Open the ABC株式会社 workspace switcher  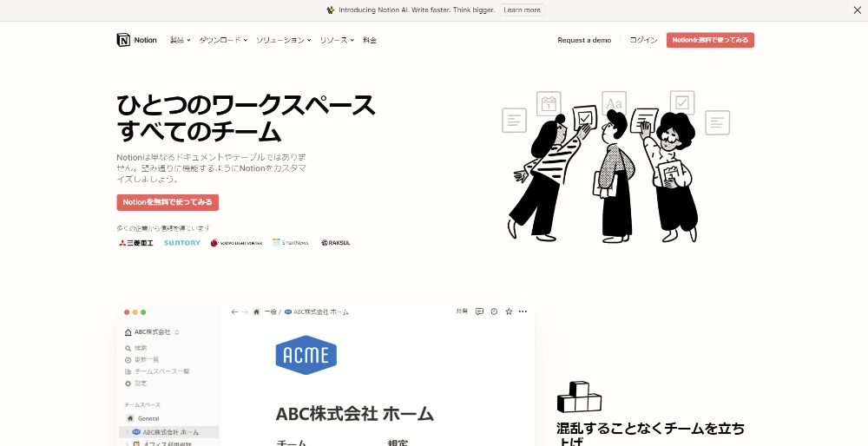click(152, 332)
